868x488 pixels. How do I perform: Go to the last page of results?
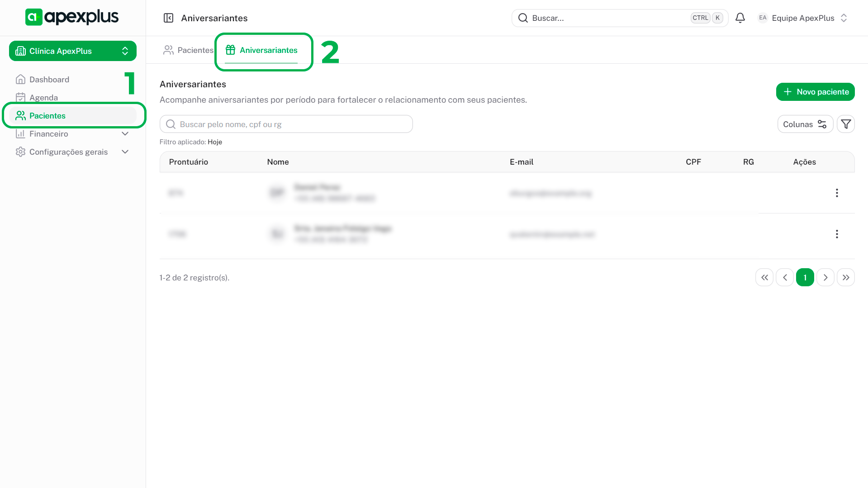(845, 278)
